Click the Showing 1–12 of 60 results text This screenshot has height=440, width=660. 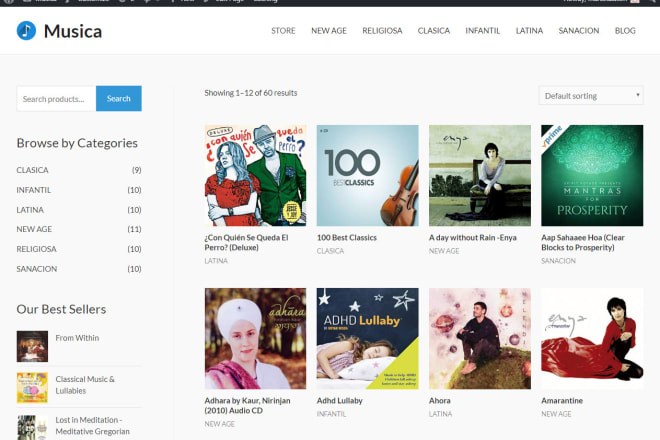pos(251,93)
